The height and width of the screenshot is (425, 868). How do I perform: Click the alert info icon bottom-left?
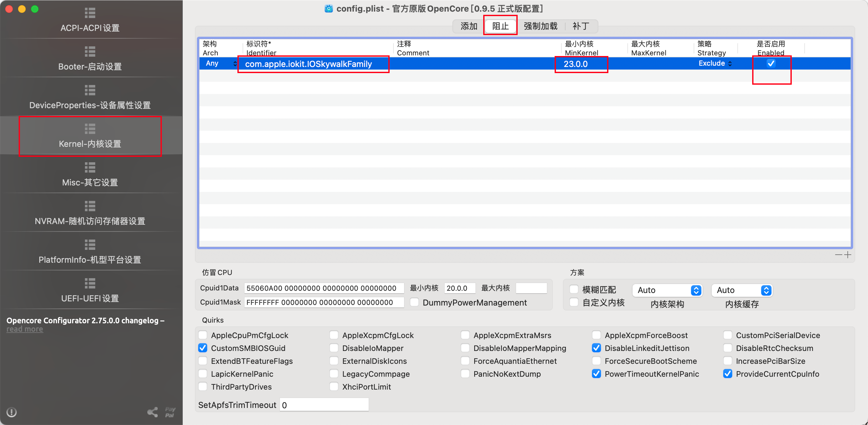click(12, 412)
